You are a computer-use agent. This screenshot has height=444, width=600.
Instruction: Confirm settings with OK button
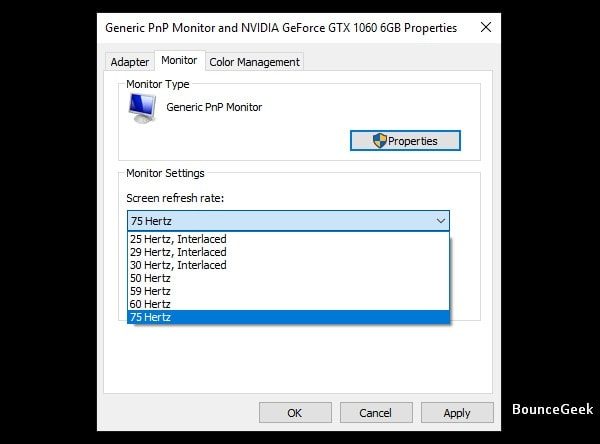click(x=295, y=413)
